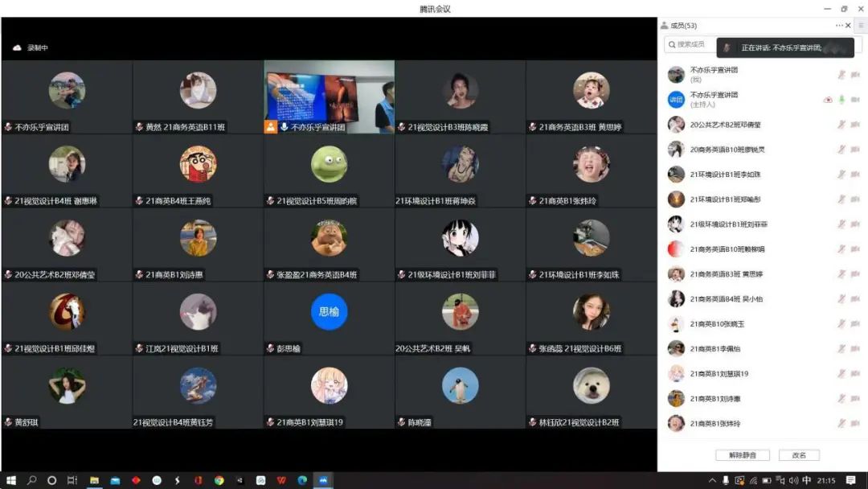The image size is (868, 489).
Task: Expand hidden system tray icons arrow
Action: pos(711,480)
